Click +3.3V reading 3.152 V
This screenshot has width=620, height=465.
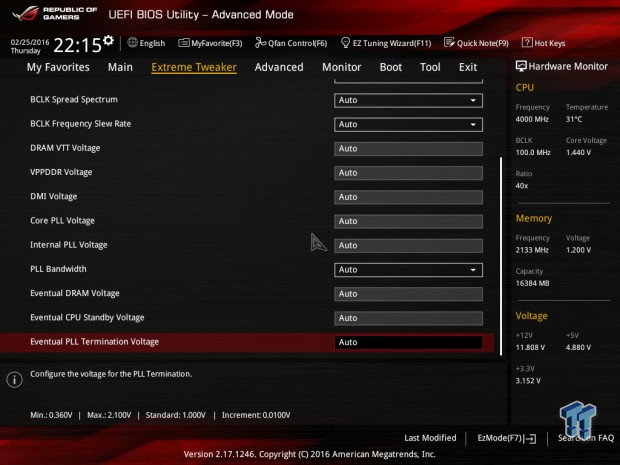pyautogui.click(x=528, y=381)
